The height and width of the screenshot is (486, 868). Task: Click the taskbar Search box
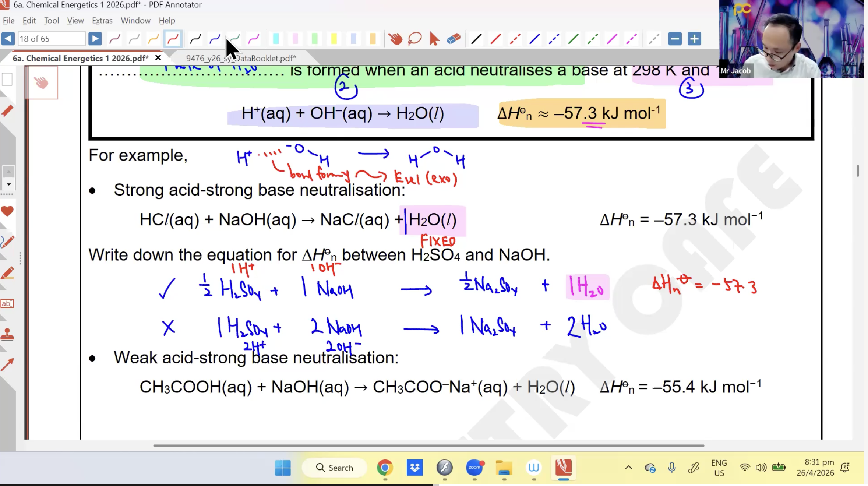pyautogui.click(x=334, y=468)
